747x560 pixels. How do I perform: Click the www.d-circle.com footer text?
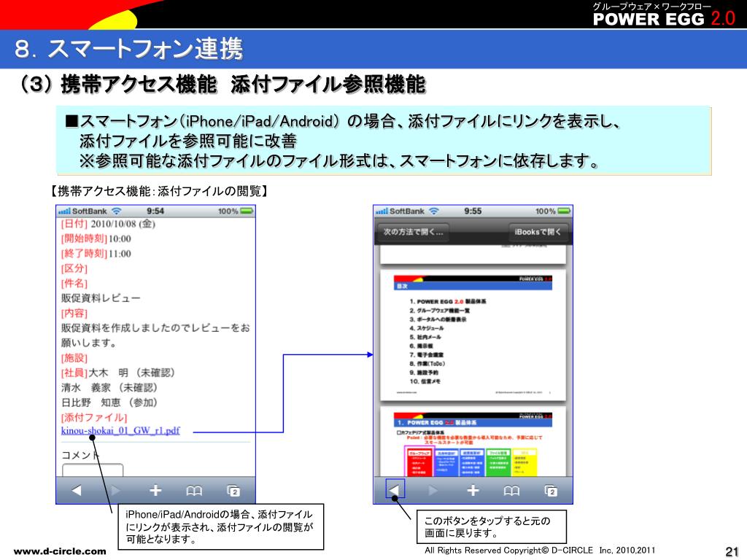coord(60,551)
